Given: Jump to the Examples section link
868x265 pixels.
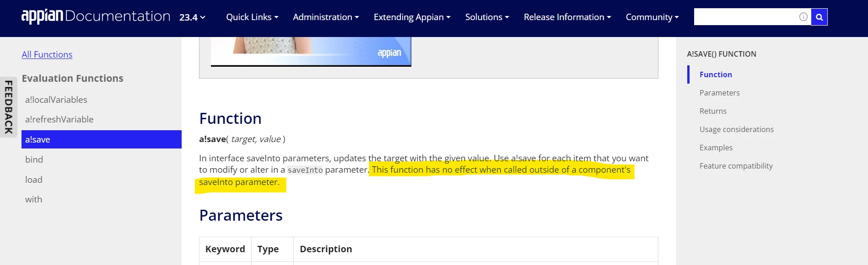Looking at the screenshot, I should pos(716,148).
